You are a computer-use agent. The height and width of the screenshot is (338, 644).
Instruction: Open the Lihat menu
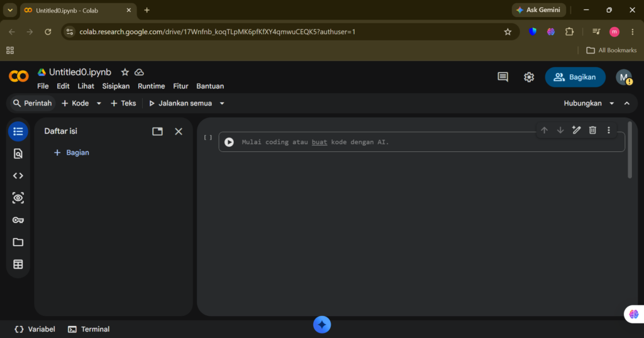(x=86, y=86)
